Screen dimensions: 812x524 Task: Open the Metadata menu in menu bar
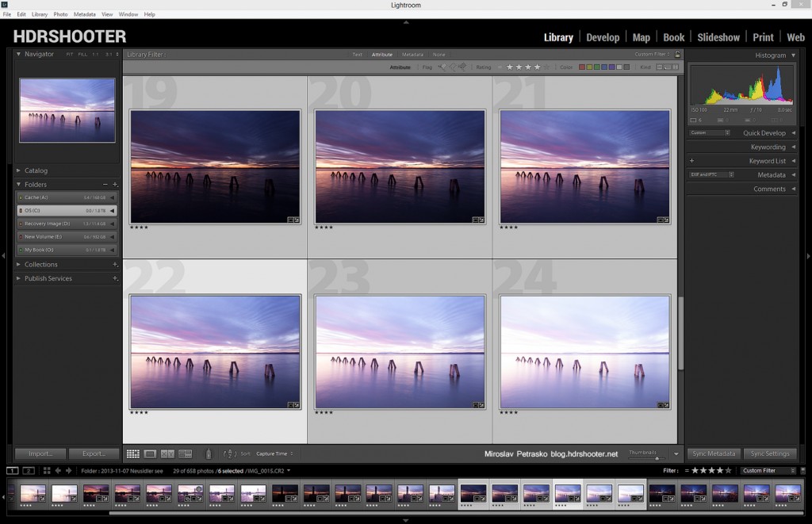pyautogui.click(x=84, y=14)
